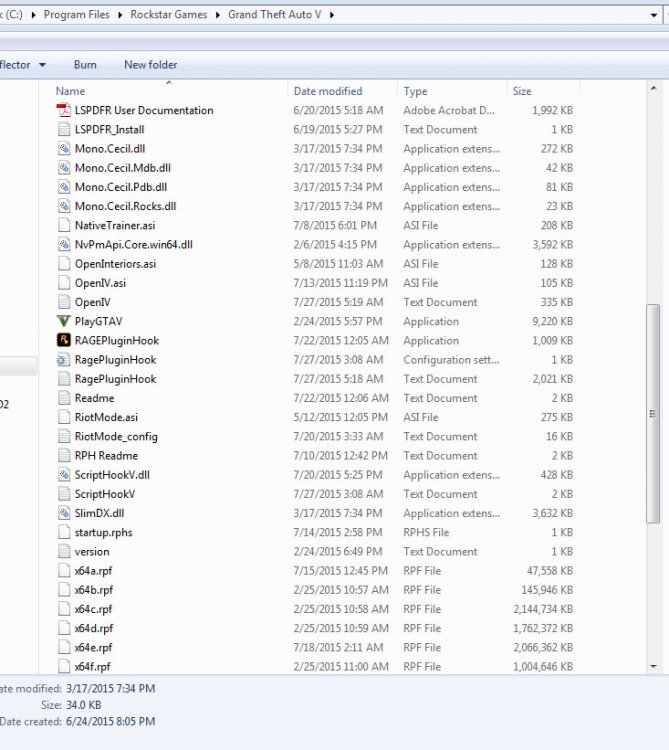Select the x64c.rpf file name
The width and height of the screenshot is (669, 750).
pyautogui.click(x=93, y=609)
